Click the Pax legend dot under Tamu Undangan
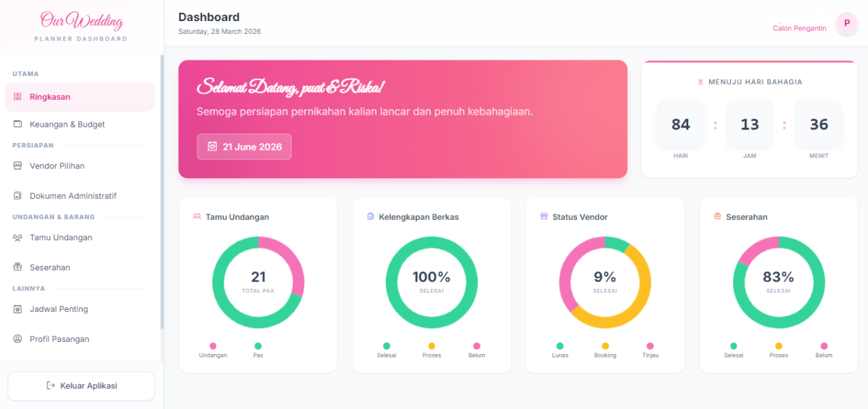868x409 pixels. 258,345
